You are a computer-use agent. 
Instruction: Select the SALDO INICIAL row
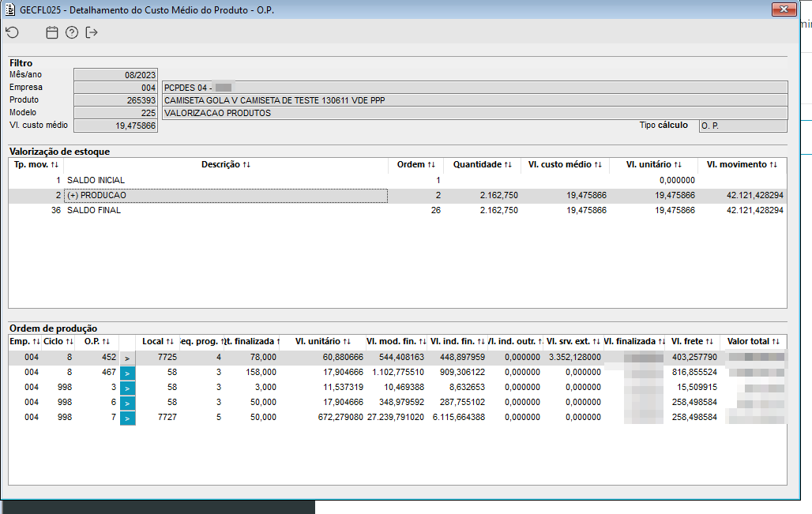(x=397, y=180)
